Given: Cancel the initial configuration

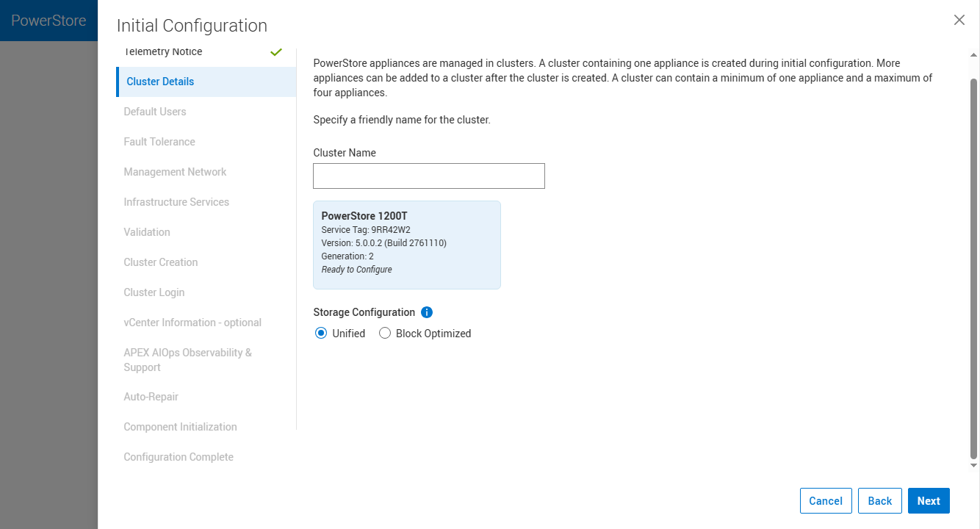Looking at the screenshot, I should (x=826, y=501).
